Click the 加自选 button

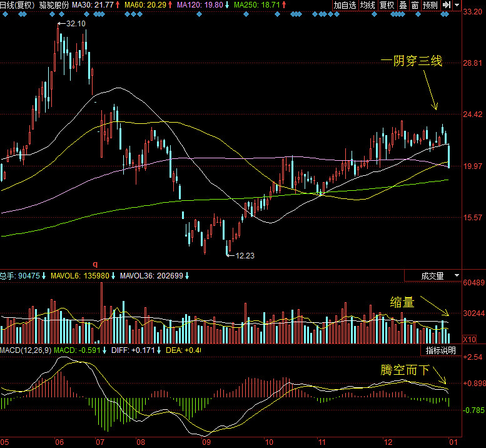point(345,5)
